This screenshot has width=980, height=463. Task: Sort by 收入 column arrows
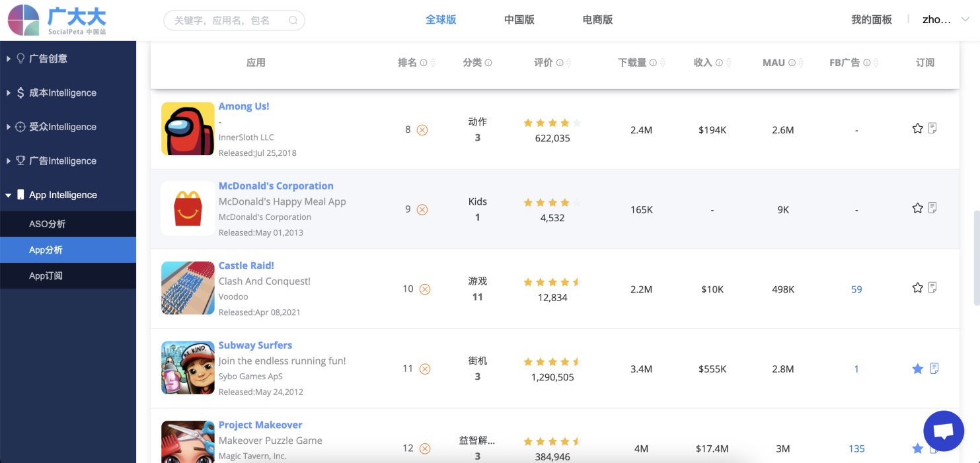click(728, 63)
